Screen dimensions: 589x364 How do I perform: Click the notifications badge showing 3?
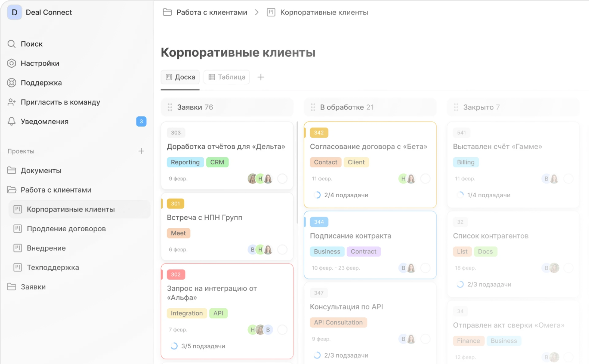pyautogui.click(x=141, y=122)
